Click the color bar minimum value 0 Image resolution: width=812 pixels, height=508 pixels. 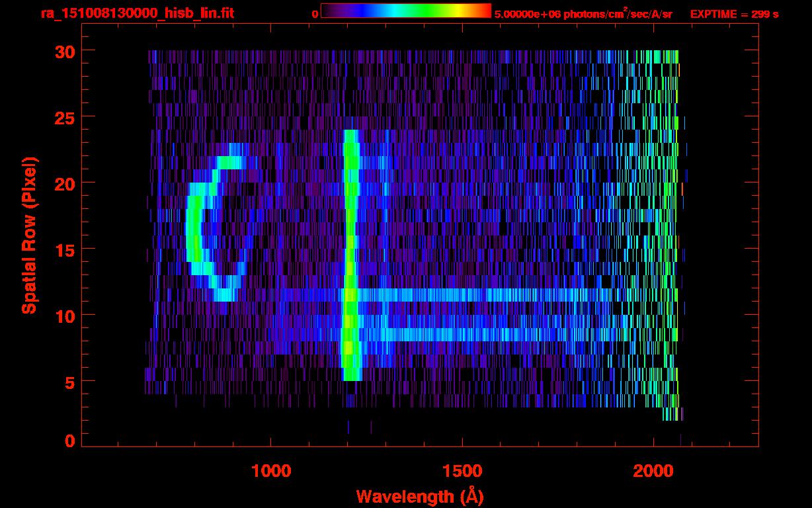[x=315, y=14]
